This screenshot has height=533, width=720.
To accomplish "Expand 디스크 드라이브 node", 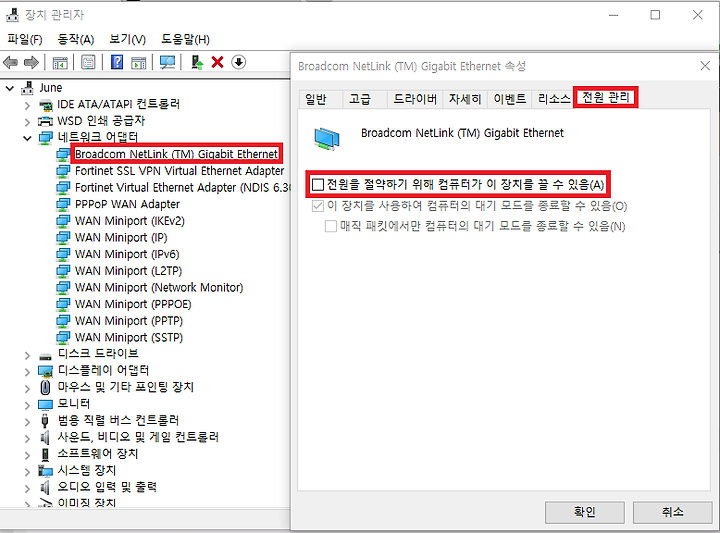I will tap(27, 355).
